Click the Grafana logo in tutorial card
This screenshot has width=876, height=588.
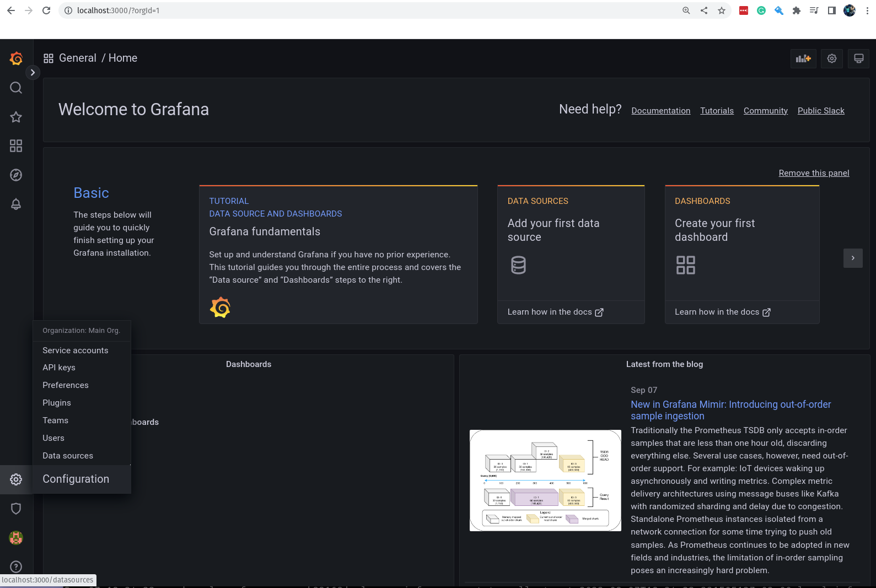[x=220, y=308]
